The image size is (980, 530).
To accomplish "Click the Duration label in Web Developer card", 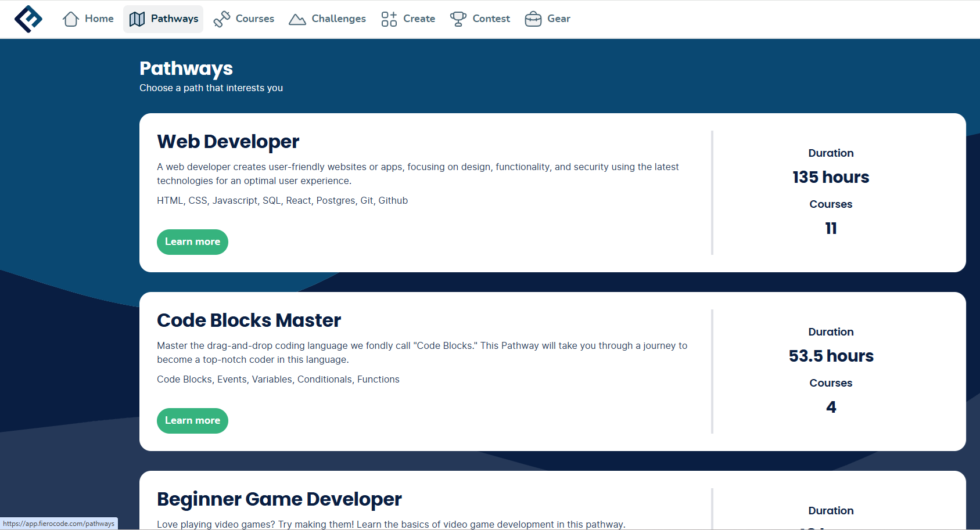I will point(831,153).
